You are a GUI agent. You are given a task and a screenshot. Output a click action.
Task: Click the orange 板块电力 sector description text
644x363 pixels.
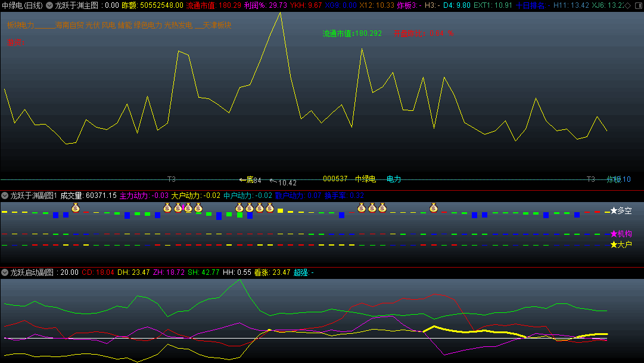[119, 26]
